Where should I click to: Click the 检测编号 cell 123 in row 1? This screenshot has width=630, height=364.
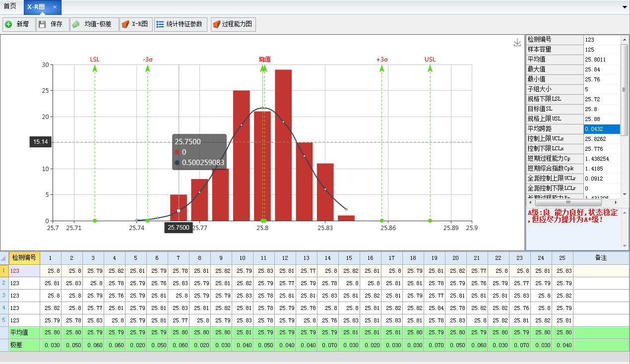24,271
